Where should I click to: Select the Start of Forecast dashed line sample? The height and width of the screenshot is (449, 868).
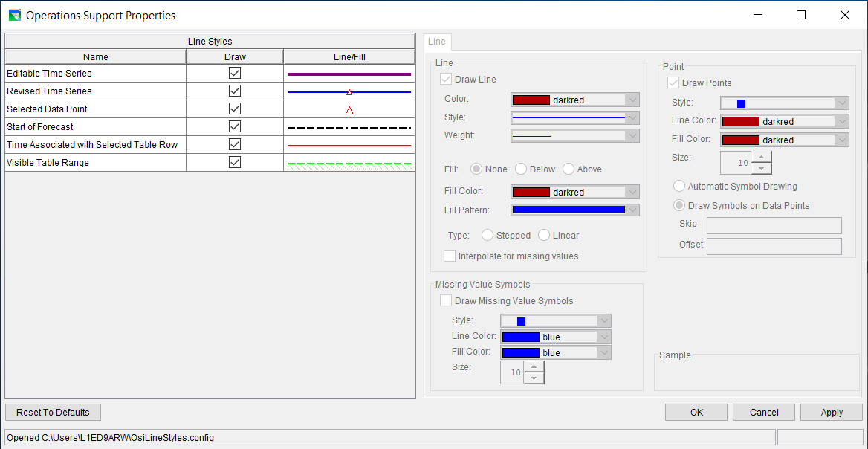(349, 127)
